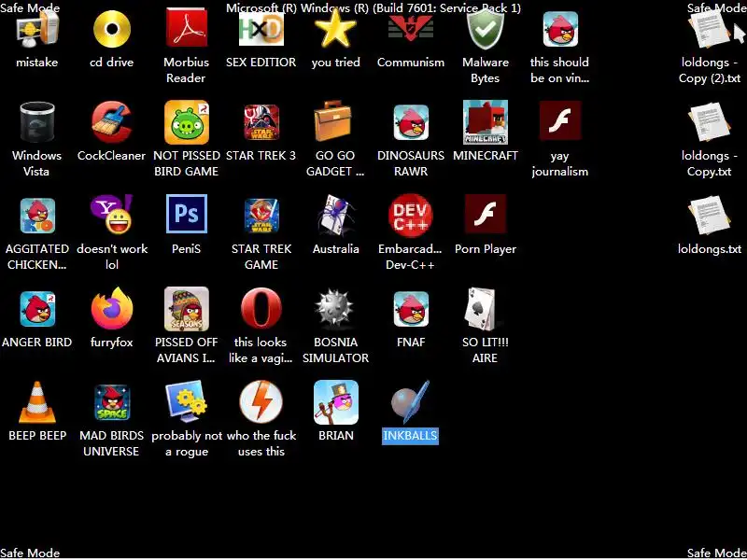Select the 'this should be on vin...' icon
Image resolution: width=747 pixels, height=560 pixels.
point(560,30)
